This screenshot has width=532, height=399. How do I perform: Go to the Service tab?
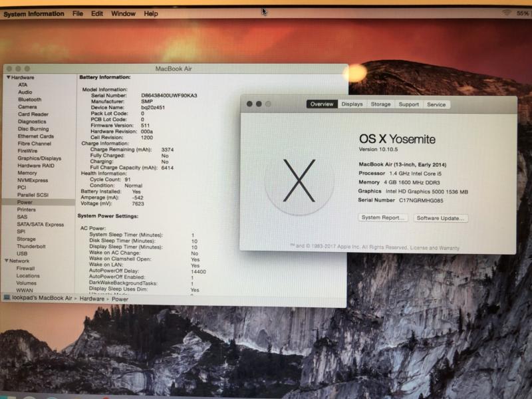pyautogui.click(x=436, y=104)
